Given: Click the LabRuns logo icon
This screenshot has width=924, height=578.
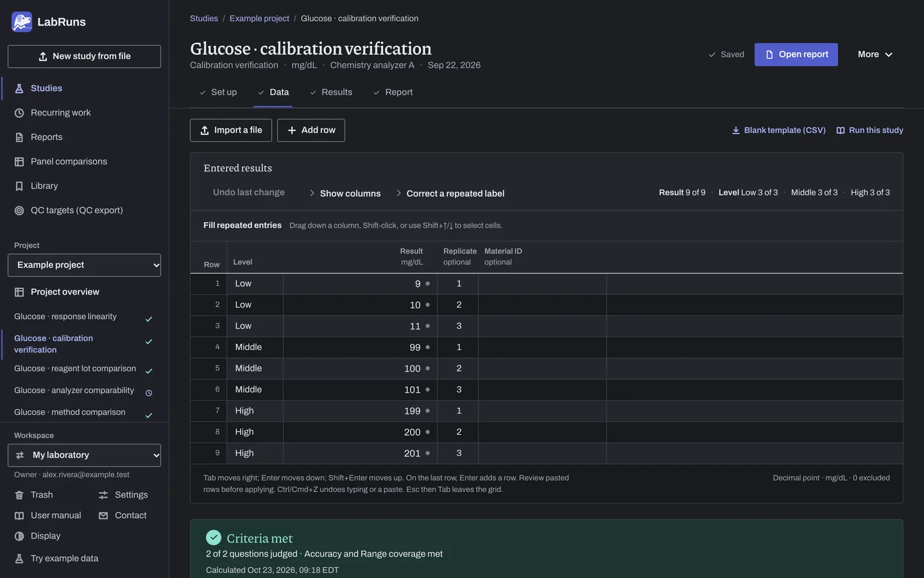Looking at the screenshot, I should [x=22, y=22].
